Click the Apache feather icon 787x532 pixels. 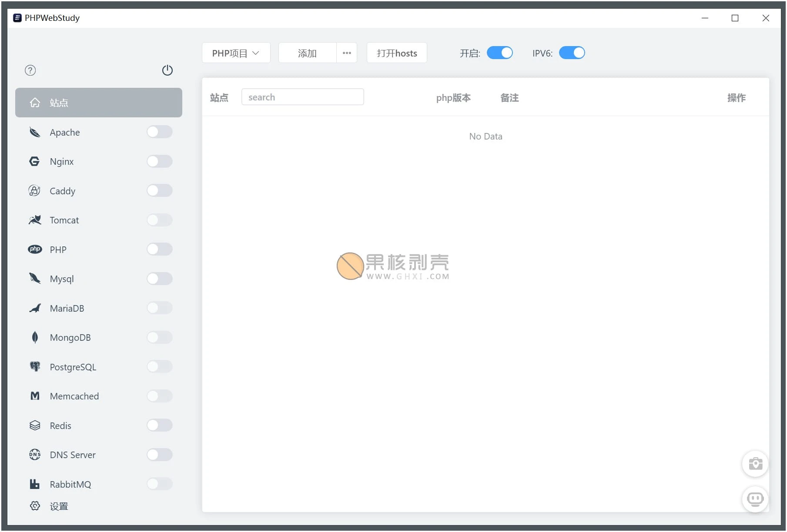(x=35, y=132)
